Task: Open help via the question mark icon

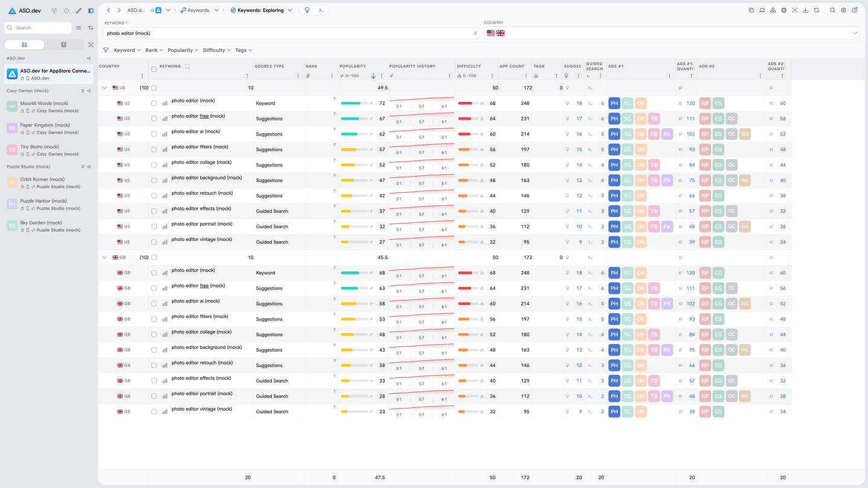Action: click(854, 10)
